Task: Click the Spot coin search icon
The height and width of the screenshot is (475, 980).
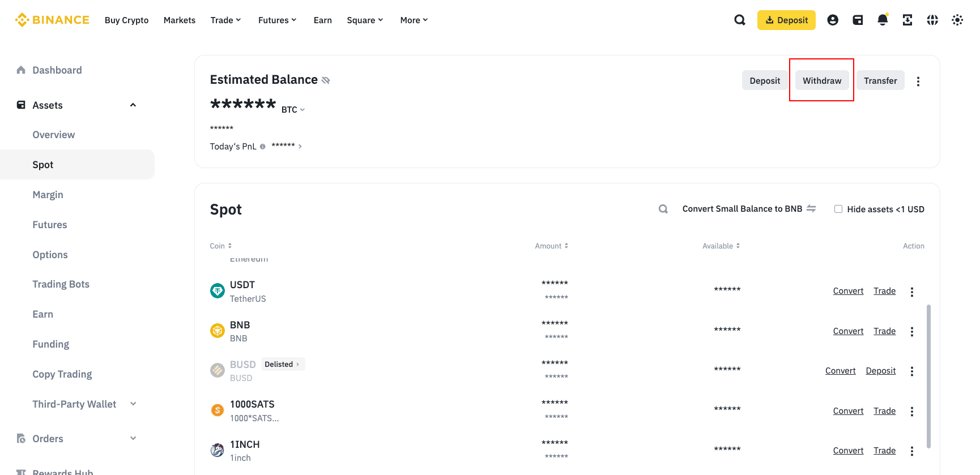Action: (x=663, y=209)
